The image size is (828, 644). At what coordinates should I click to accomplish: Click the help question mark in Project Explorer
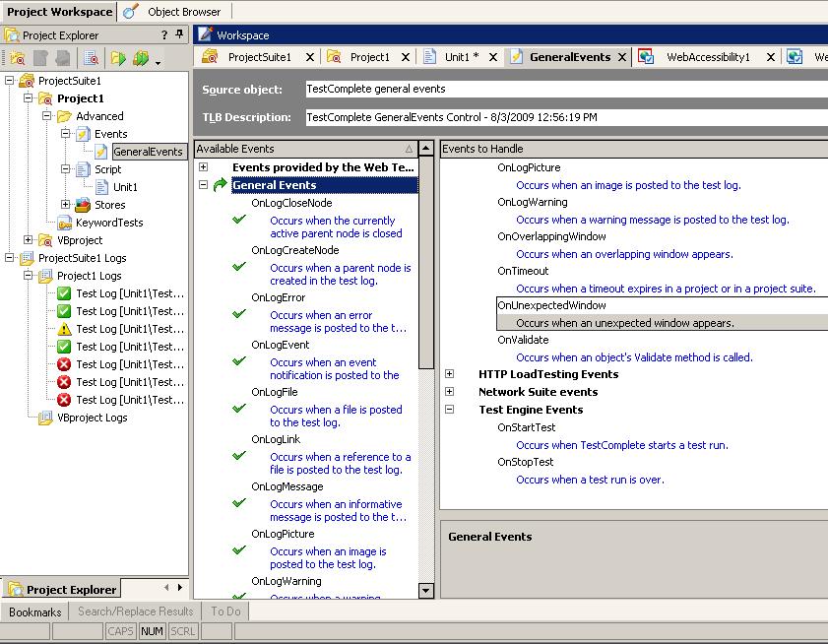163,34
